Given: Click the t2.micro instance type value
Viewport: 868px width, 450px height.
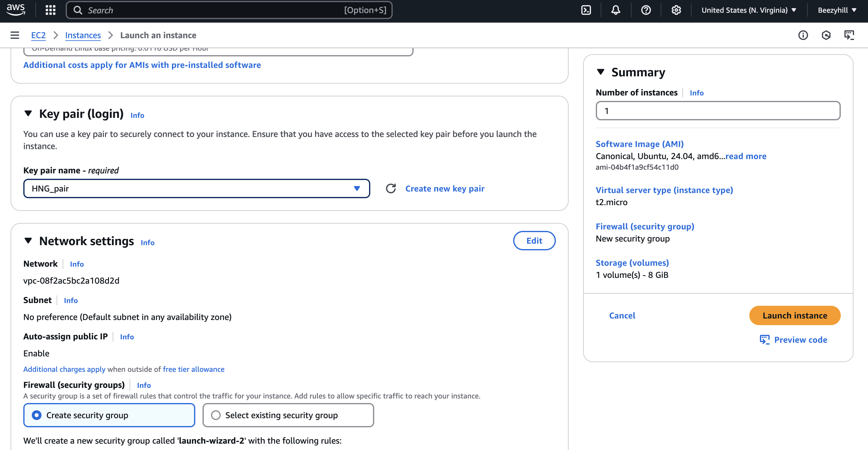Looking at the screenshot, I should coord(612,202).
